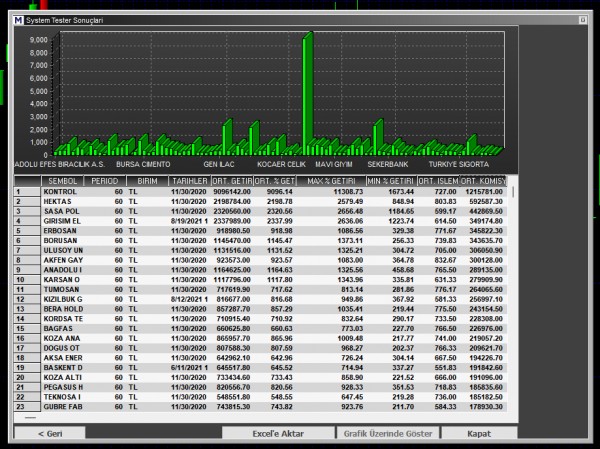Click MAVI GIYIM label on chart axis
Image resolution: width=600 pixels, height=449 pixels.
334,164
